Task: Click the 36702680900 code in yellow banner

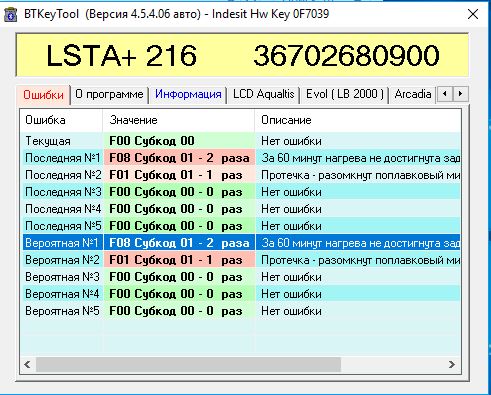Action: 346,55
